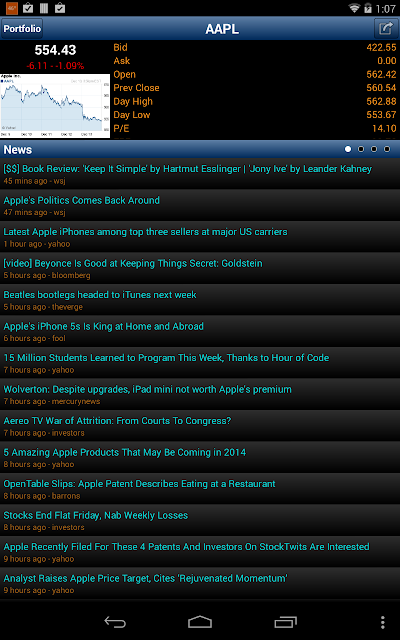Tap the battery status icon
400x640 pixels.
368,8
